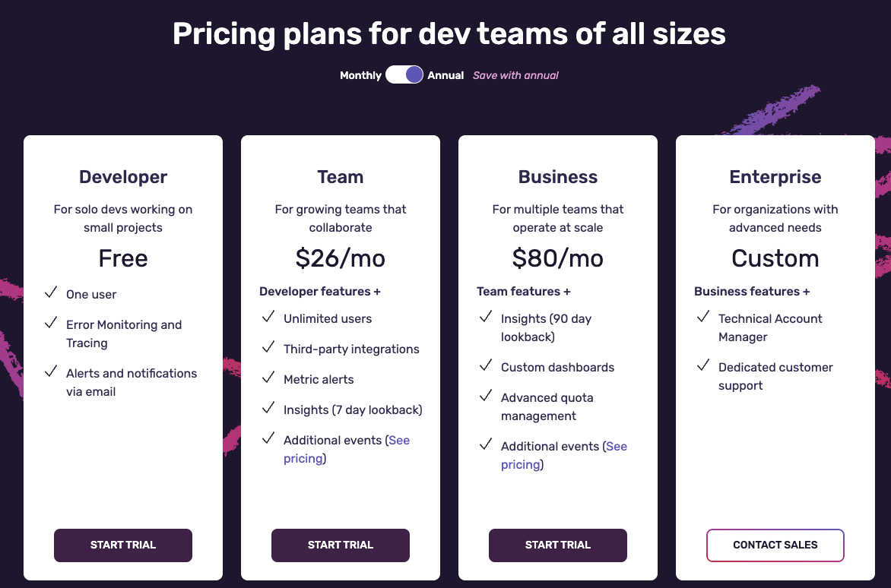Click the checkmark beside Dedicated customer support
This screenshot has height=588, width=891.
click(703, 365)
